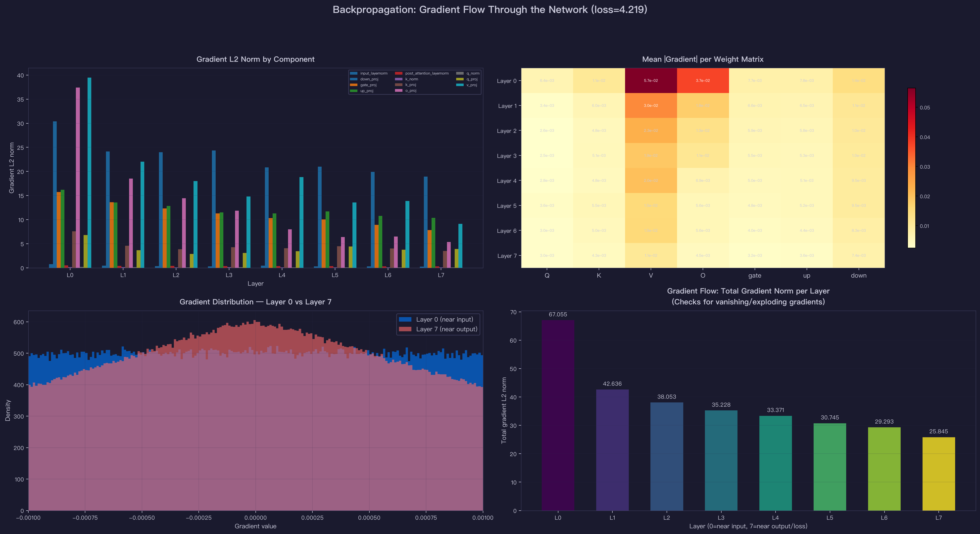Viewport: 980px width, 534px height.
Task: Click the tallest teal v_proj bar at L0
Action: tap(89, 173)
